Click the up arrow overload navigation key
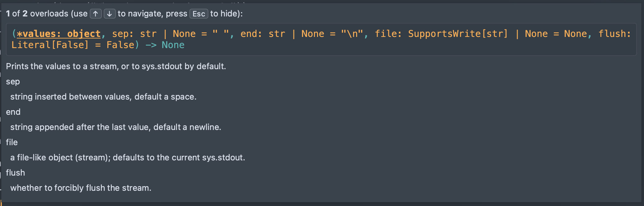 tap(96, 14)
